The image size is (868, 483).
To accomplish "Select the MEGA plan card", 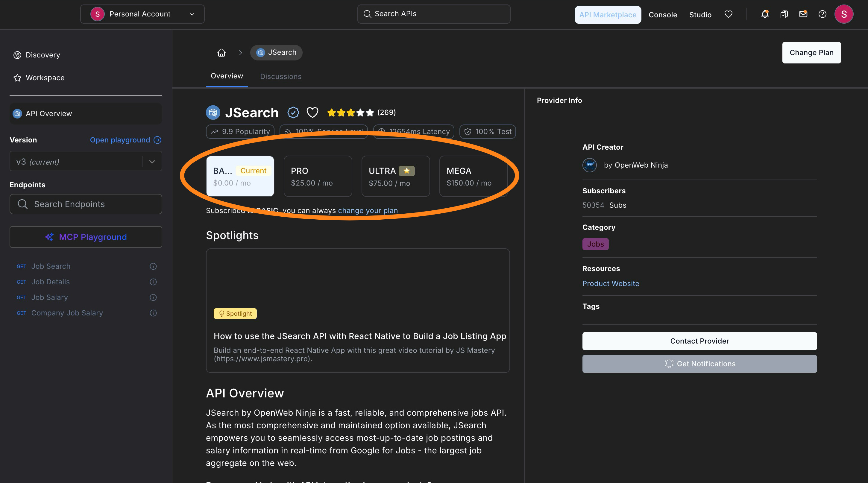I will (473, 176).
